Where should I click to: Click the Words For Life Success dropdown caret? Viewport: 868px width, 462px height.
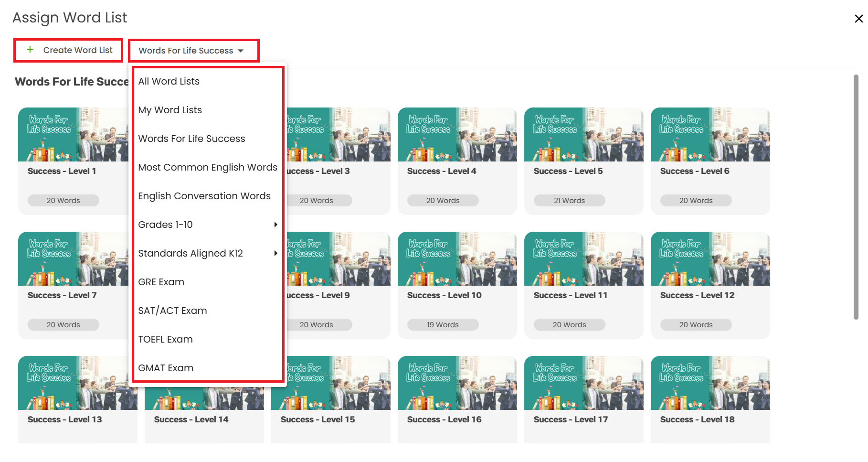click(241, 51)
